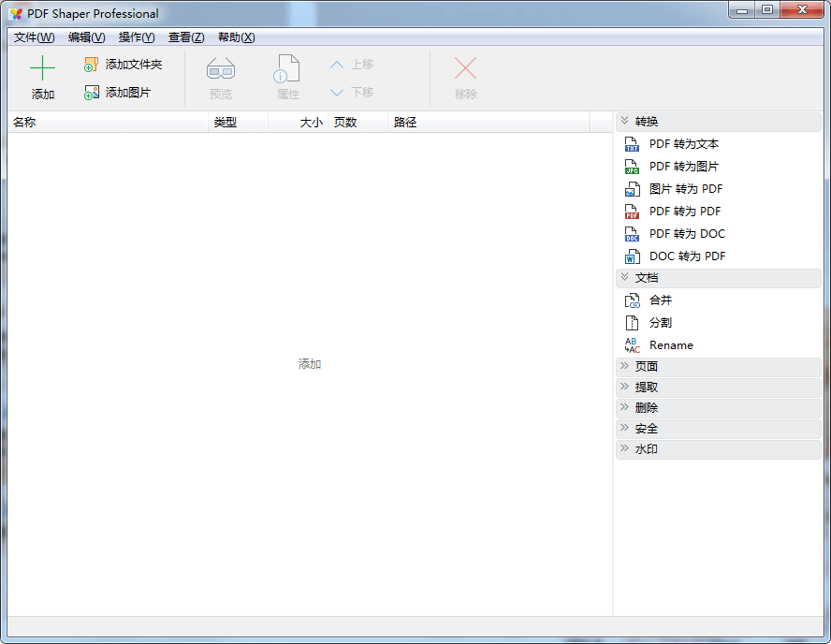The height and width of the screenshot is (644, 831).
Task: Click the green plus 添加 icon
Action: click(x=42, y=67)
